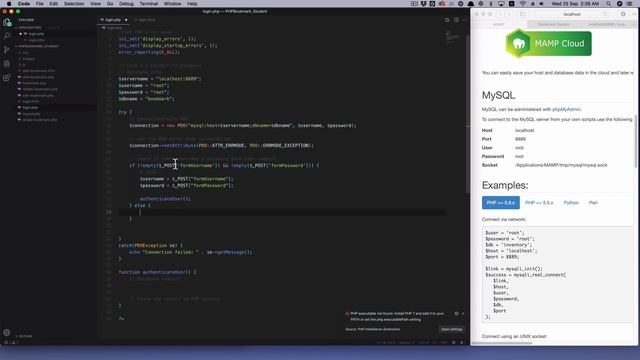Dismiss the PHP executable notification
The image size is (640, 360).
coord(463,313)
